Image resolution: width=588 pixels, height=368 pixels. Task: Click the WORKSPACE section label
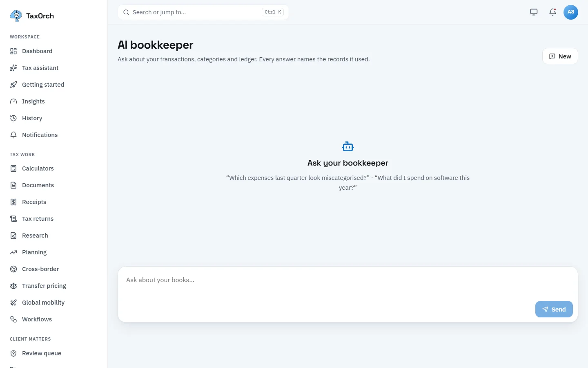coord(25,37)
